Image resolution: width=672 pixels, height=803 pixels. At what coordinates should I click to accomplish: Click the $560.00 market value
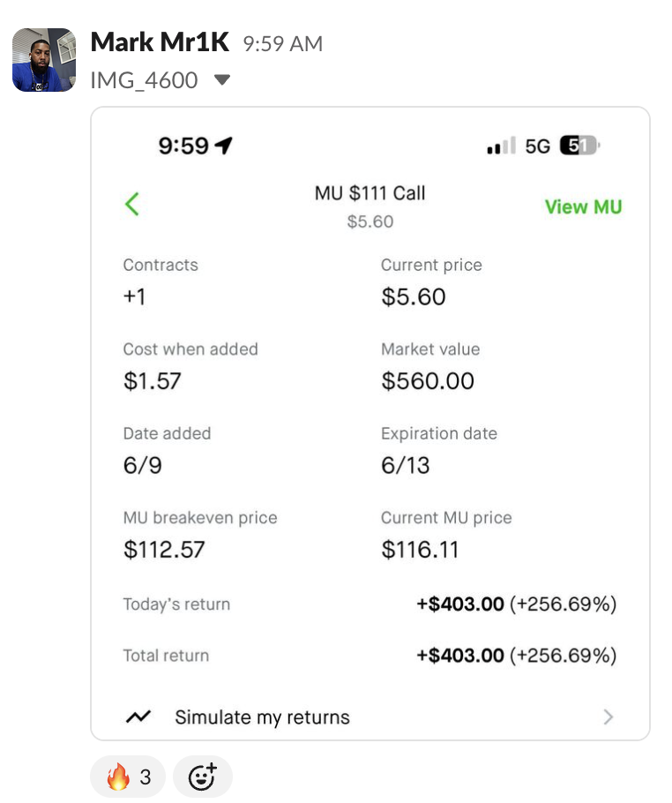[x=428, y=381]
